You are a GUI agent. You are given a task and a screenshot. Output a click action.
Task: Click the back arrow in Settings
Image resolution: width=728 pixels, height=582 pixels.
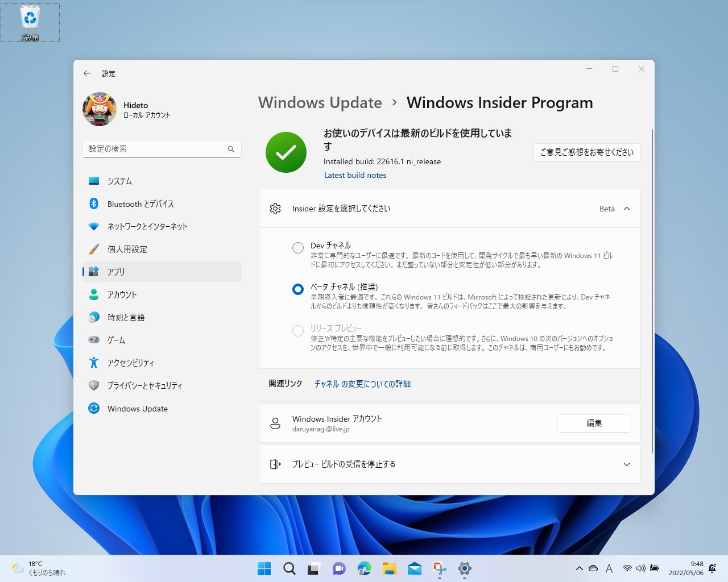[x=86, y=73]
